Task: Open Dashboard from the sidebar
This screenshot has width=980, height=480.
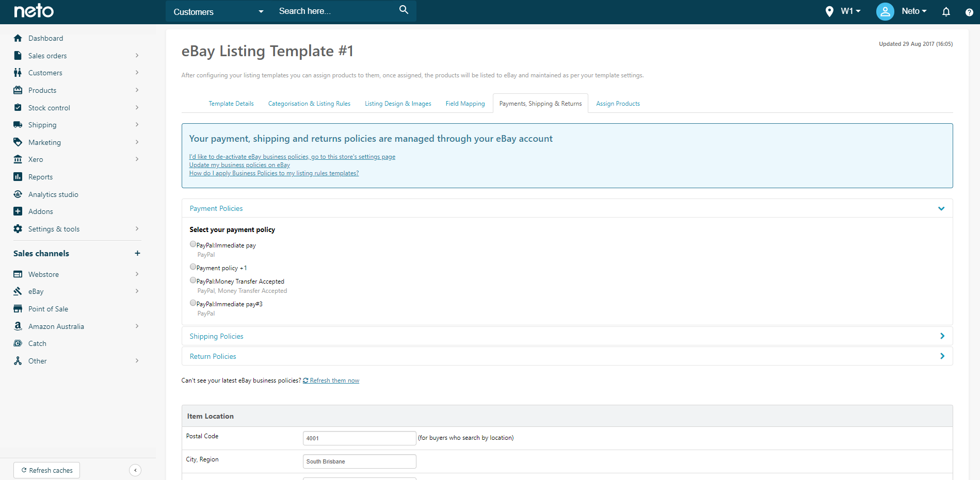Action: point(45,38)
